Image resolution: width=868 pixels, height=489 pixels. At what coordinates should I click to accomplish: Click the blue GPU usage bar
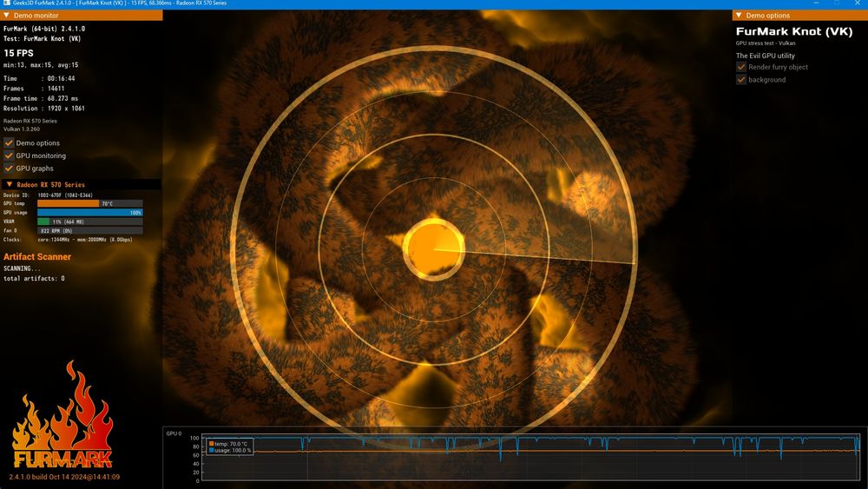tap(90, 213)
